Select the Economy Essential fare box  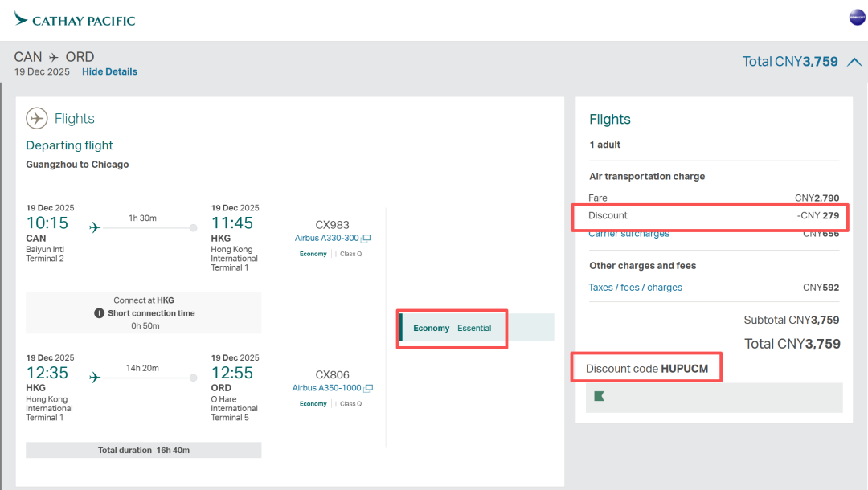[476, 328]
